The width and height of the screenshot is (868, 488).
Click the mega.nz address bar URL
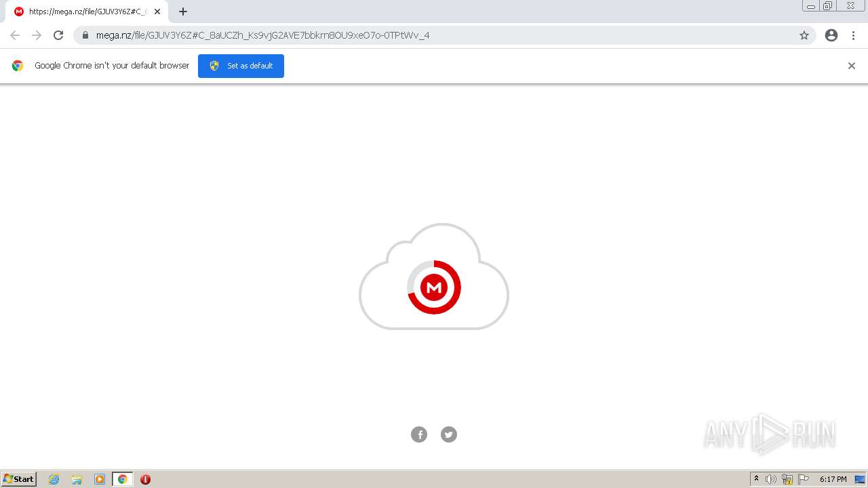(262, 35)
